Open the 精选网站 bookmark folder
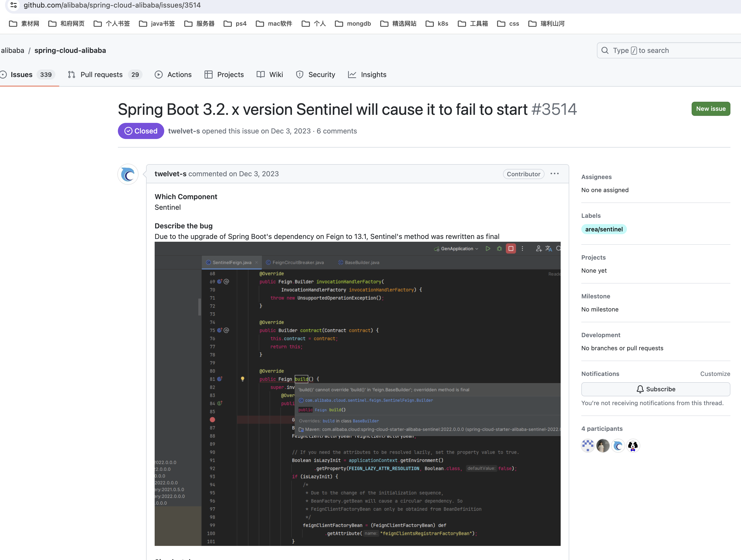 point(398,23)
